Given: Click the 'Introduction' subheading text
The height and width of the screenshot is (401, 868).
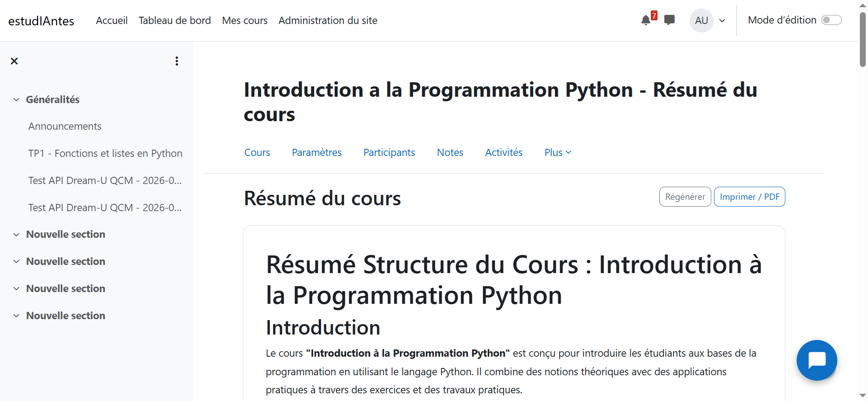Looking at the screenshot, I should pyautogui.click(x=323, y=328).
